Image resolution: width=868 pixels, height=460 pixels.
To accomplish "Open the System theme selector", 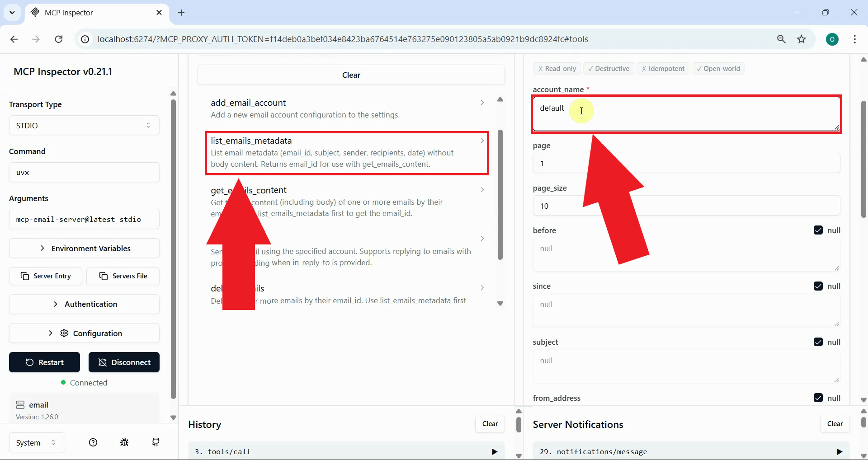I will pos(36,442).
